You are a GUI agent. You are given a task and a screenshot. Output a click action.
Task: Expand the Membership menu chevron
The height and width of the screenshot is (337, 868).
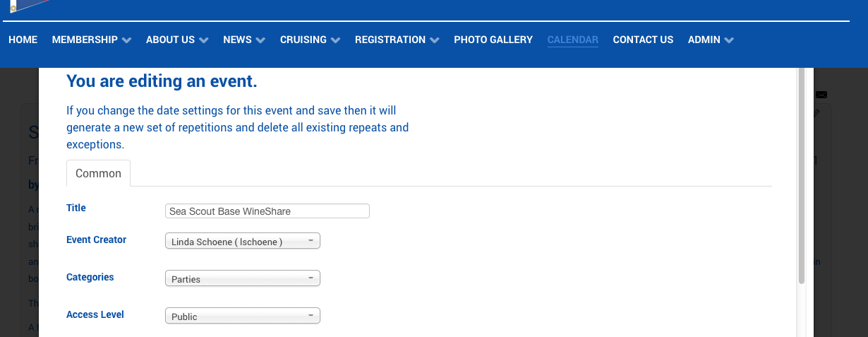click(x=126, y=40)
